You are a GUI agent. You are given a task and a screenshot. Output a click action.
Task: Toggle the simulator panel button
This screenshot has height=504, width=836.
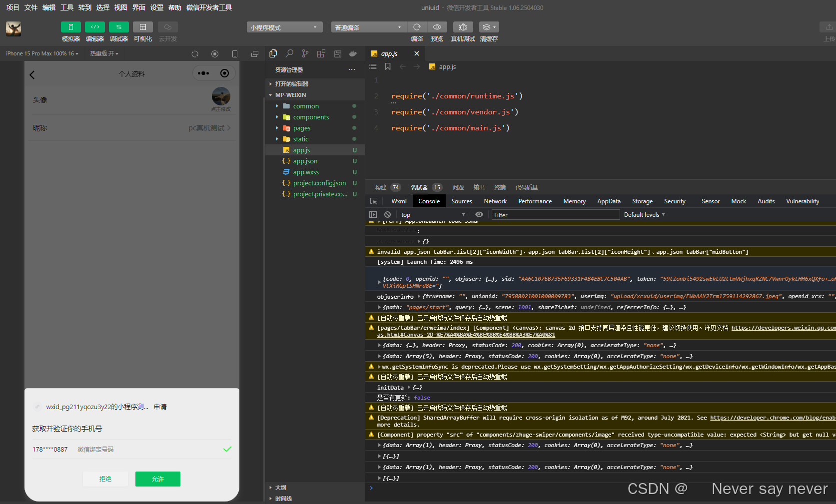(x=70, y=27)
